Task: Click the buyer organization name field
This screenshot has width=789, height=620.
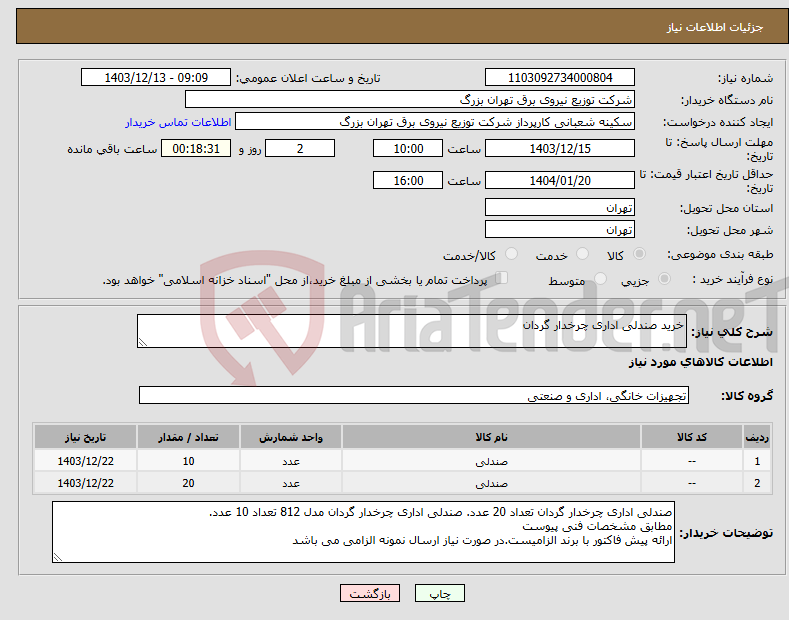Action: click(410, 100)
